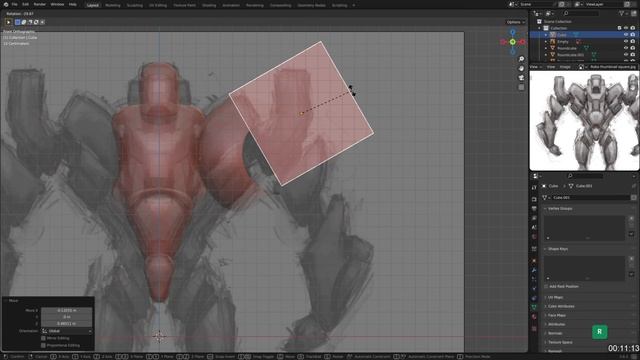Open the Window menu
640x360 pixels.
57,4
